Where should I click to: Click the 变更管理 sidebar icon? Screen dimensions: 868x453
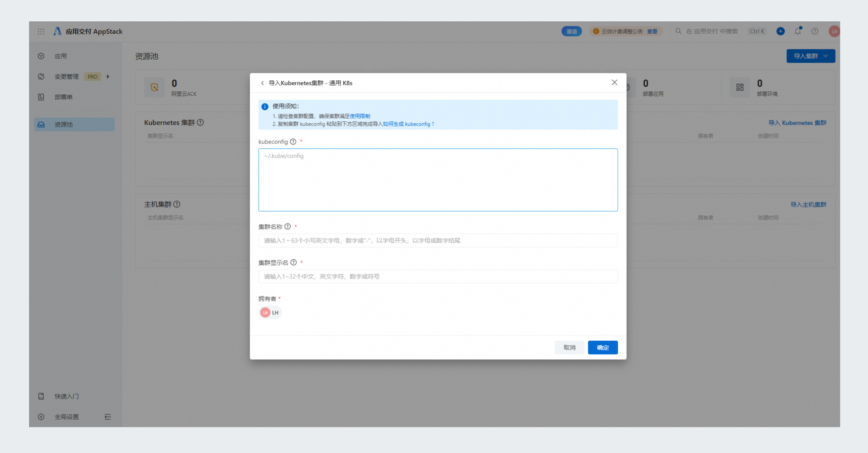[41, 76]
